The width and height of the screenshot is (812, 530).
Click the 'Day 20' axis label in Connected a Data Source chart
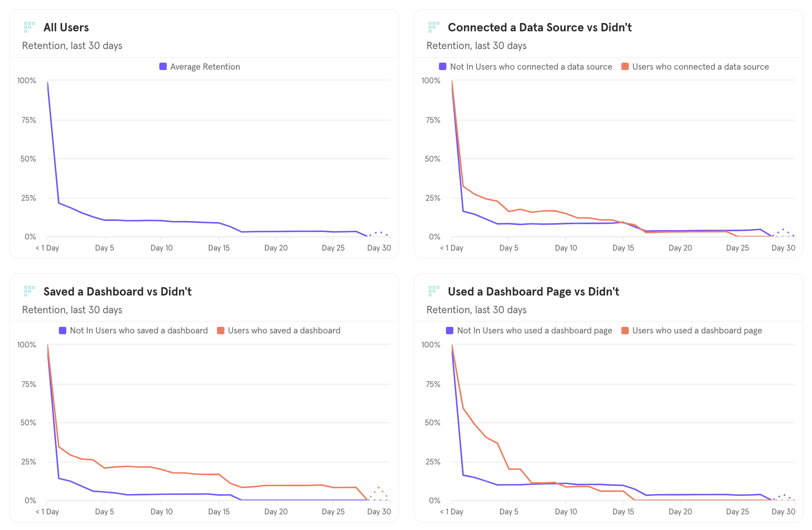tap(680, 248)
